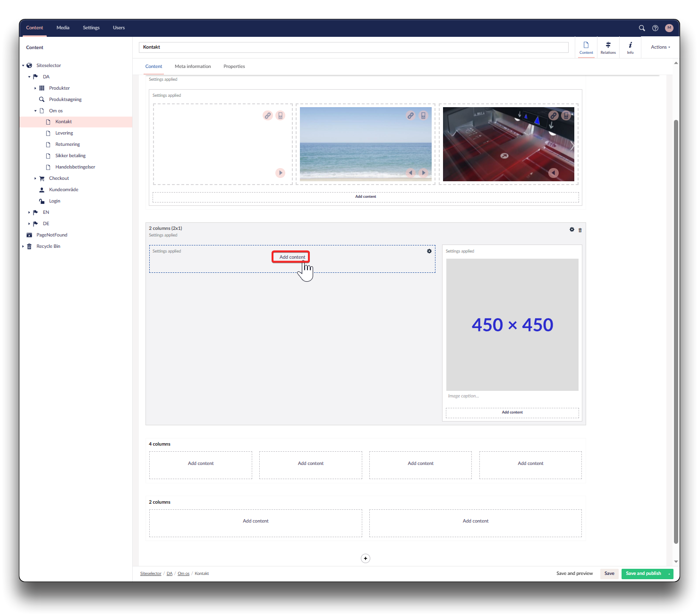This screenshot has height=616, width=699.
Task: Add a new row with the plus circle
Action: coord(366,558)
